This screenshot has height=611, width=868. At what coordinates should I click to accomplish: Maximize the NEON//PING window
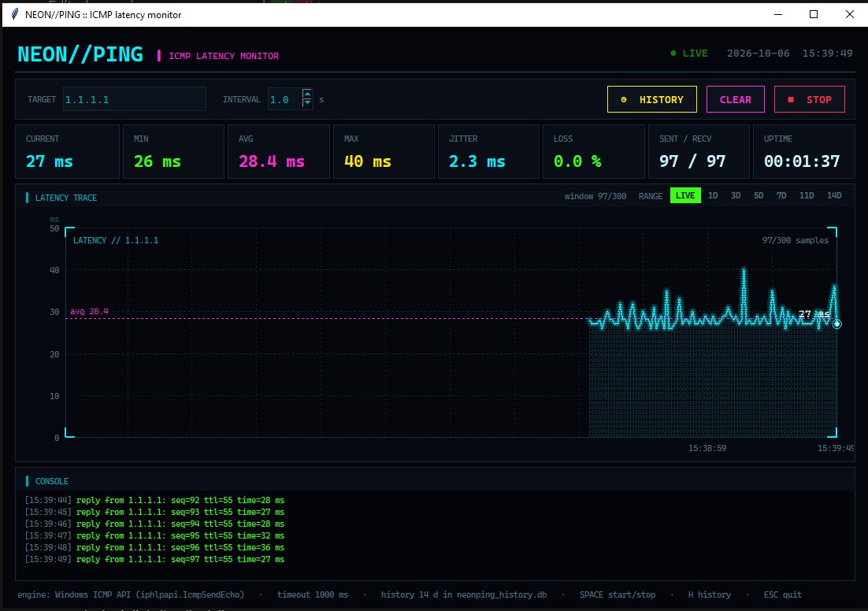click(x=813, y=14)
